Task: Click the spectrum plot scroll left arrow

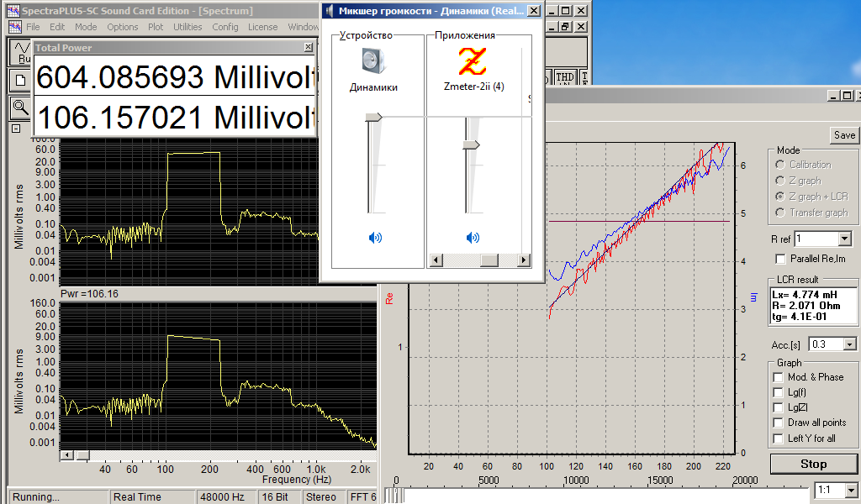Action: pos(66,455)
